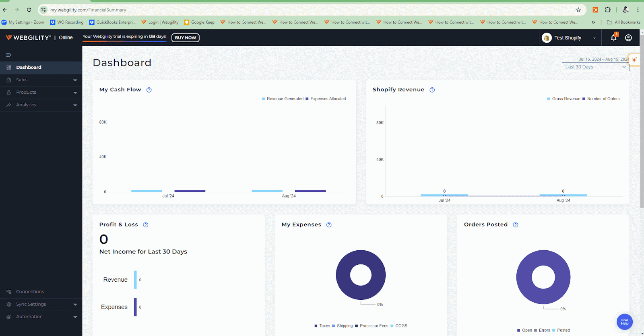Click the BUY NOW button

(x=185, y=38)
